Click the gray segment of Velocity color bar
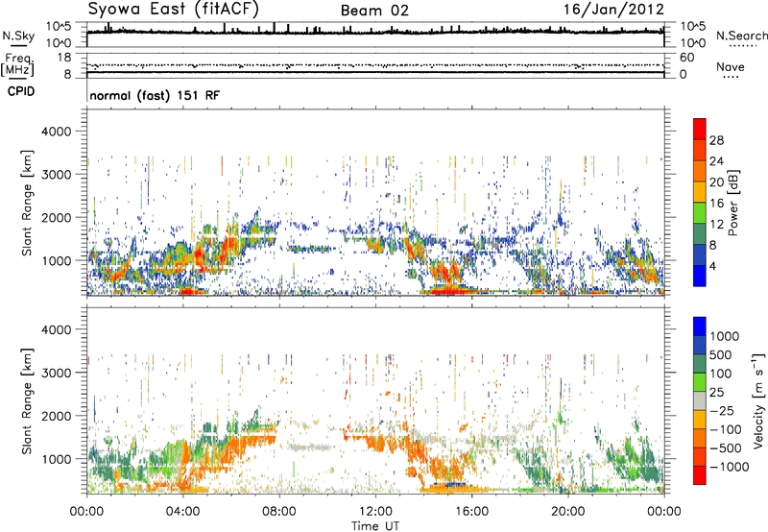The width and height of the screenshot is (768, 532). [700, 400]
